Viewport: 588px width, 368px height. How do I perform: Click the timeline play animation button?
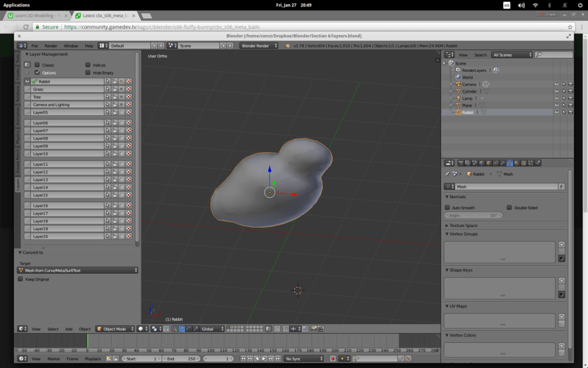point(264,359)
